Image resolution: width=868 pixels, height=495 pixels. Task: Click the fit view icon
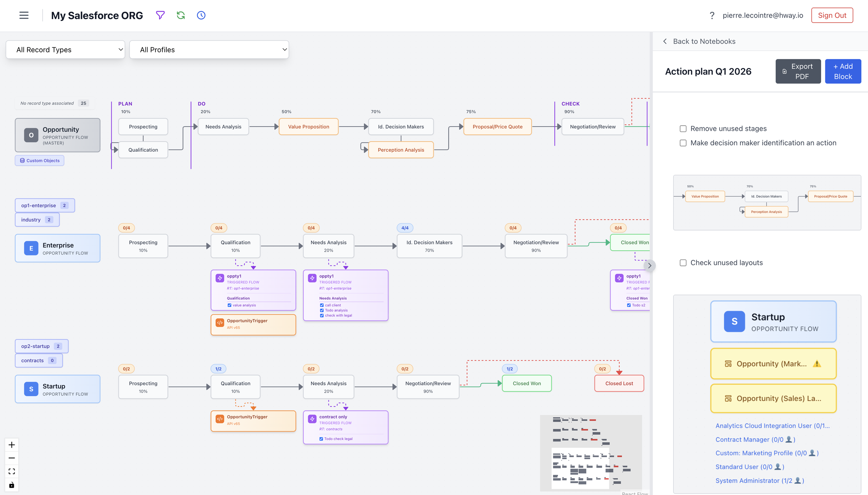pyautogui.click(x=12, y=471)
